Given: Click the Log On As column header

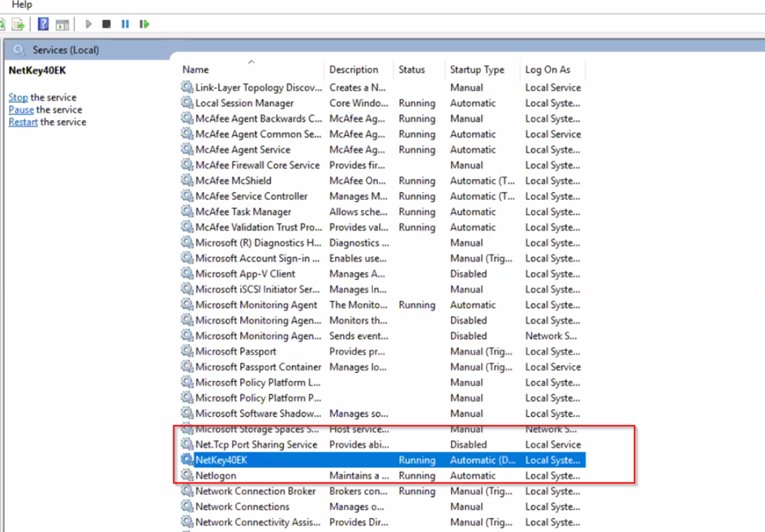Looking at the screenshot, I should click(x=548, y=70).
